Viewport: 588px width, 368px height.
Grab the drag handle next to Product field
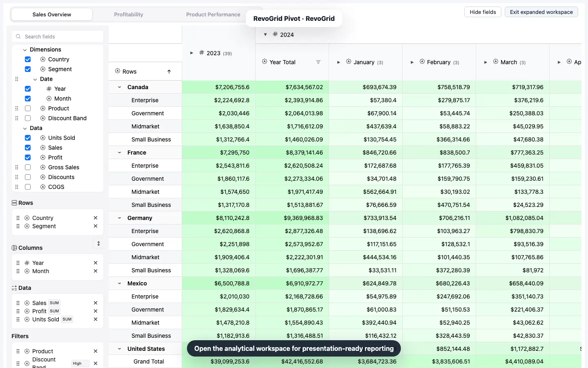(17, 108)
